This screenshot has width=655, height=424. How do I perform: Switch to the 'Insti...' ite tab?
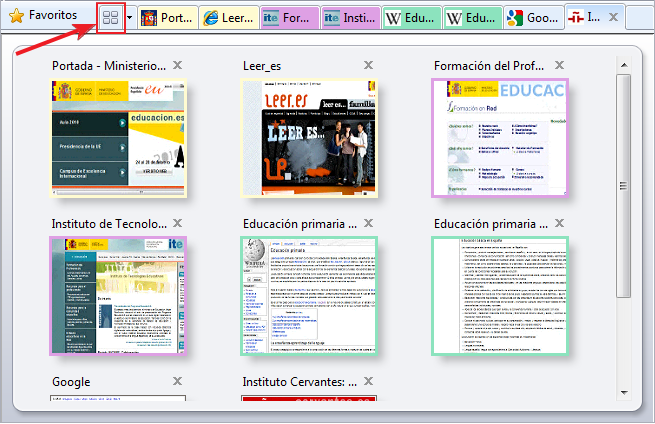coord(351,18)
